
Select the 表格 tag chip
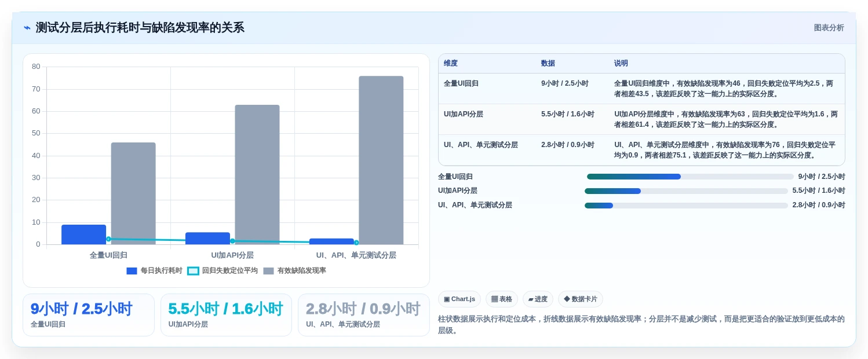pyautogui.click(x=502, y=299)
